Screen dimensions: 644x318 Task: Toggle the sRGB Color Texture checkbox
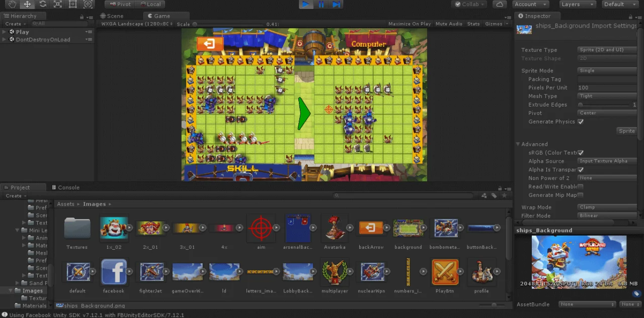581,153
